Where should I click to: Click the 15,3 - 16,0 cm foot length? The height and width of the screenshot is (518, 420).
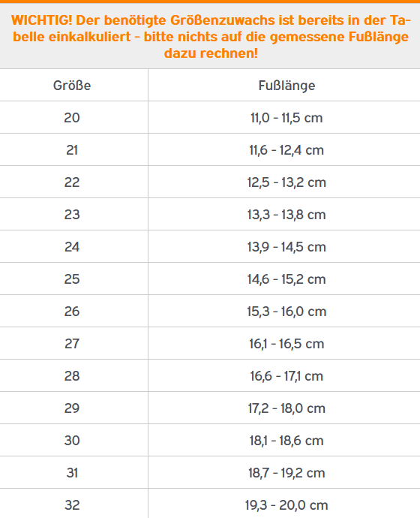[x=286, y=312]
